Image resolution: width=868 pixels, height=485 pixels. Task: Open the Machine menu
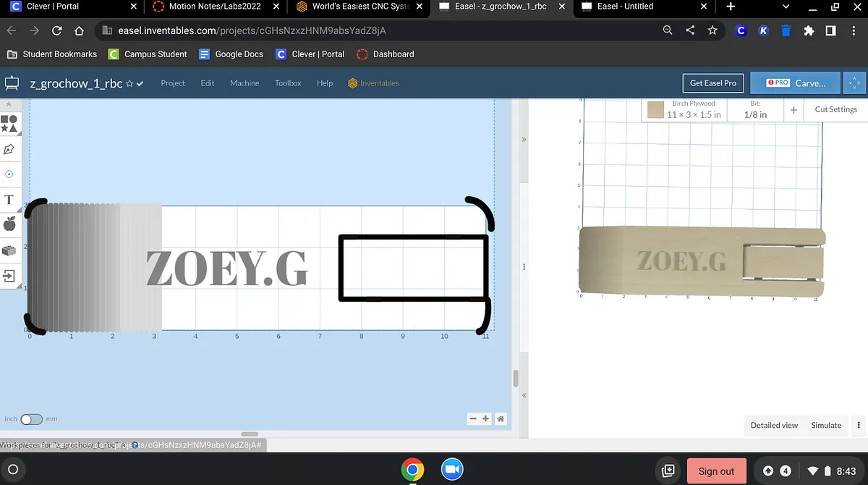tap(244, 83)
